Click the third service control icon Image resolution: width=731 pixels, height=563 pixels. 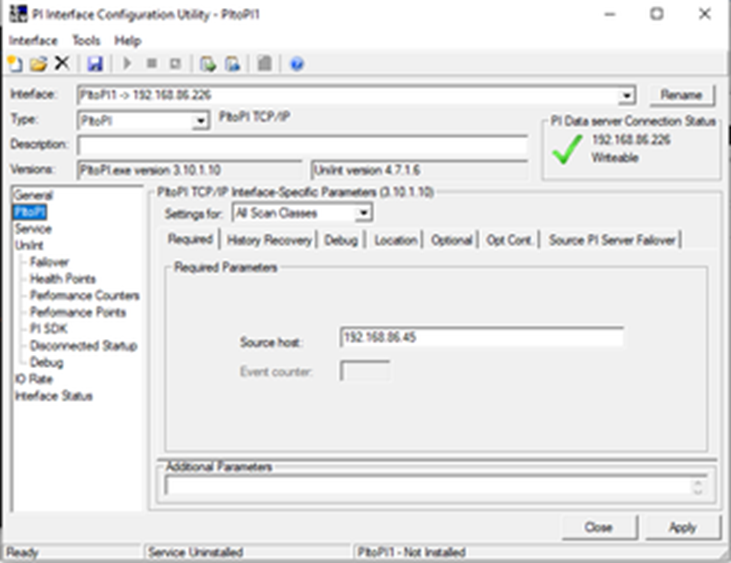175,63
